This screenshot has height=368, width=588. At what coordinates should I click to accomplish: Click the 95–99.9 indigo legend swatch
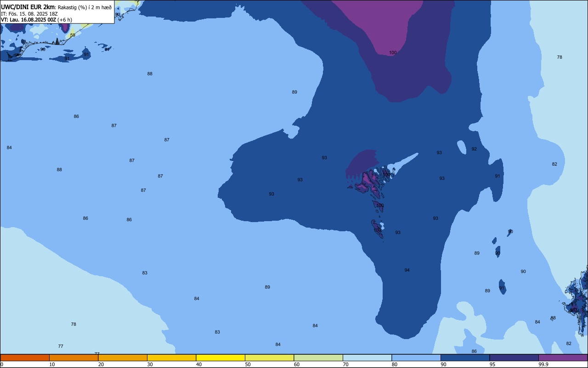tap(514, 358)
